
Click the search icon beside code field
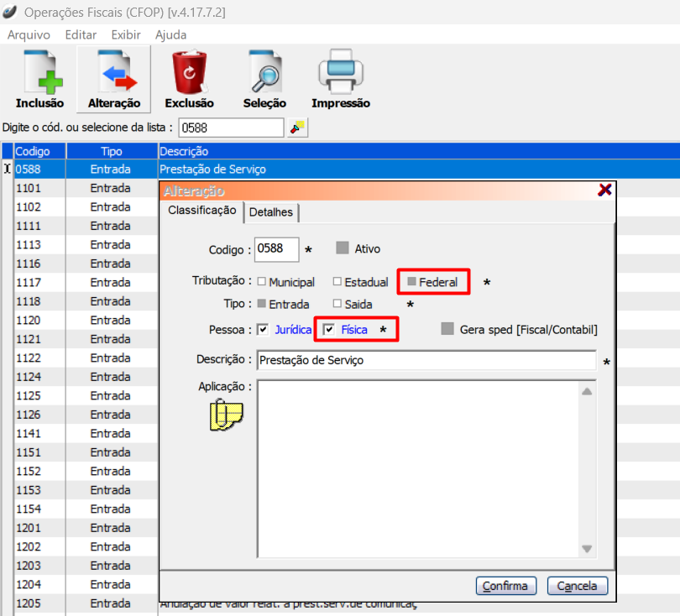(x=298, y=128)
